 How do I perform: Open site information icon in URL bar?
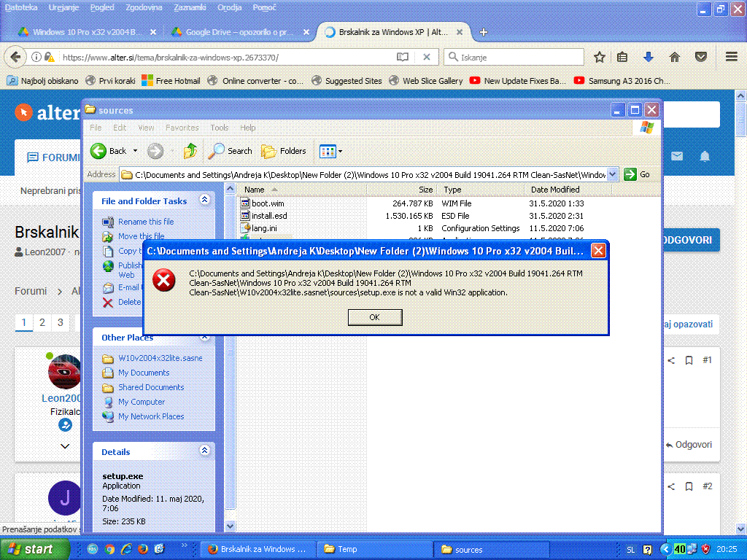[x=36, y=57]
